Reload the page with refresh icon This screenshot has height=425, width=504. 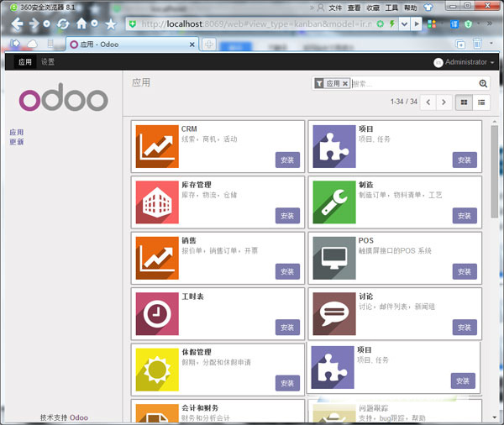63,24
